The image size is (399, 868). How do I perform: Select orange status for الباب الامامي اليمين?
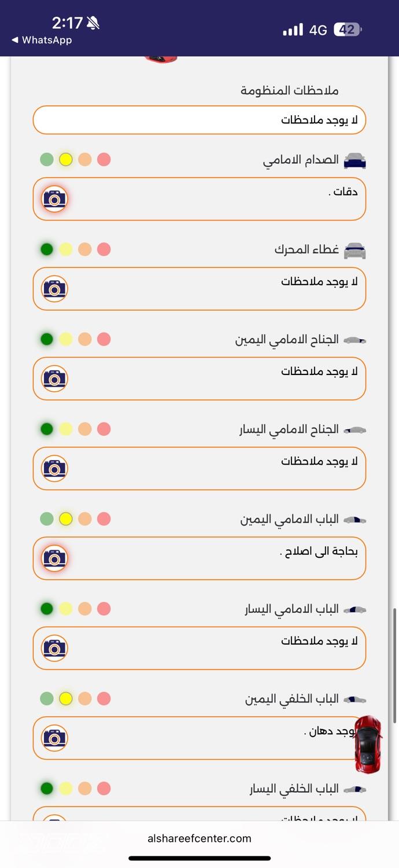(85, 519)
